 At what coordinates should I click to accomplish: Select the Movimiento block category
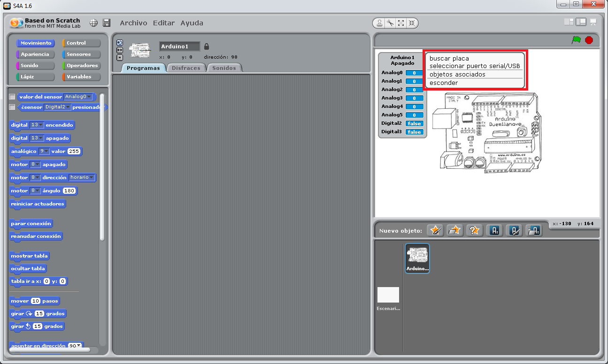click(35, 43)
